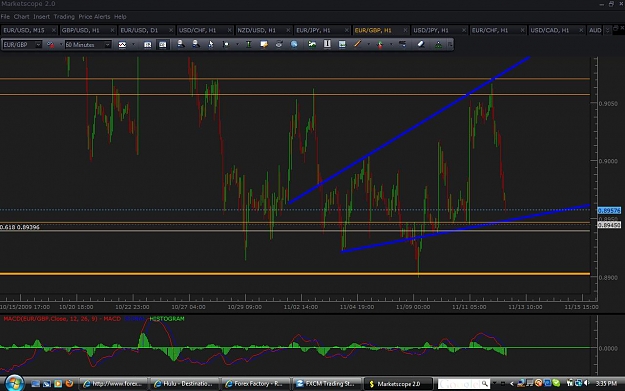Select the orange pencil line drawing tool
The image size is (625, 391).
pos(357,44)
